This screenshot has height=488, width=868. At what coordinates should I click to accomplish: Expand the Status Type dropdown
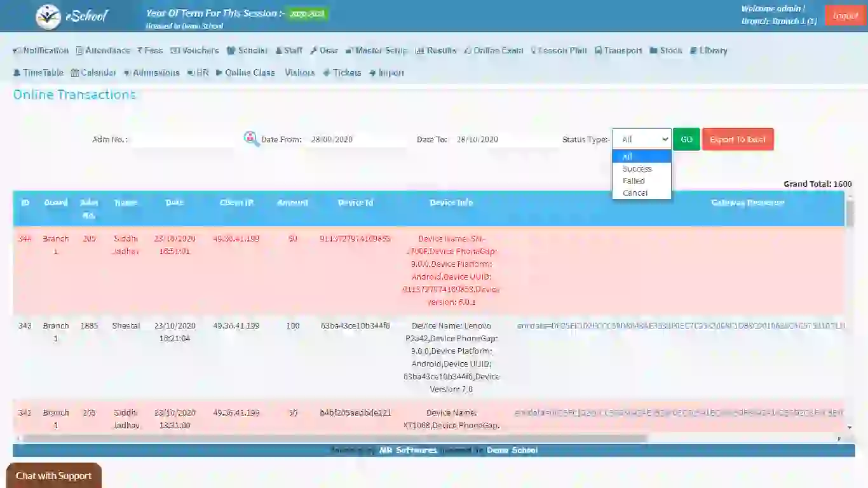641,139
